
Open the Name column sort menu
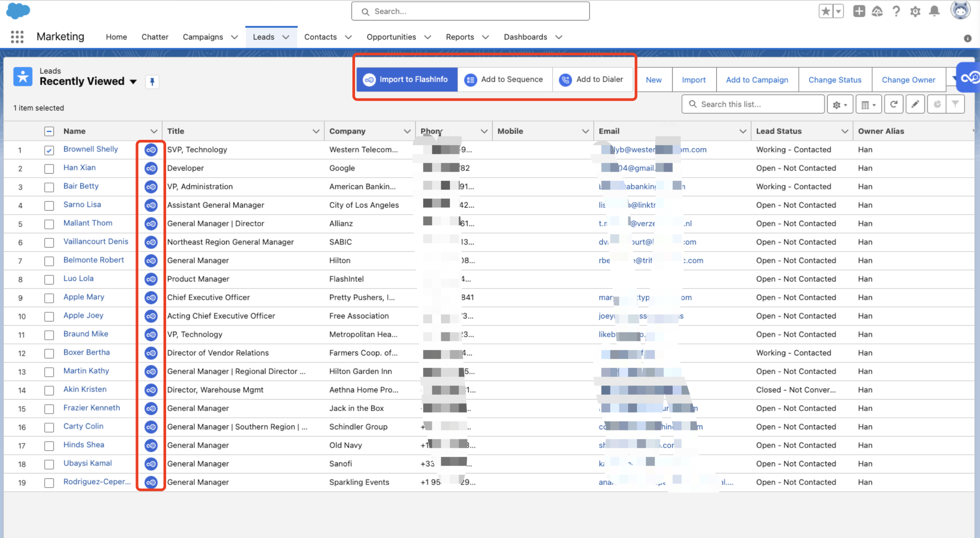(x=154, y=131)
